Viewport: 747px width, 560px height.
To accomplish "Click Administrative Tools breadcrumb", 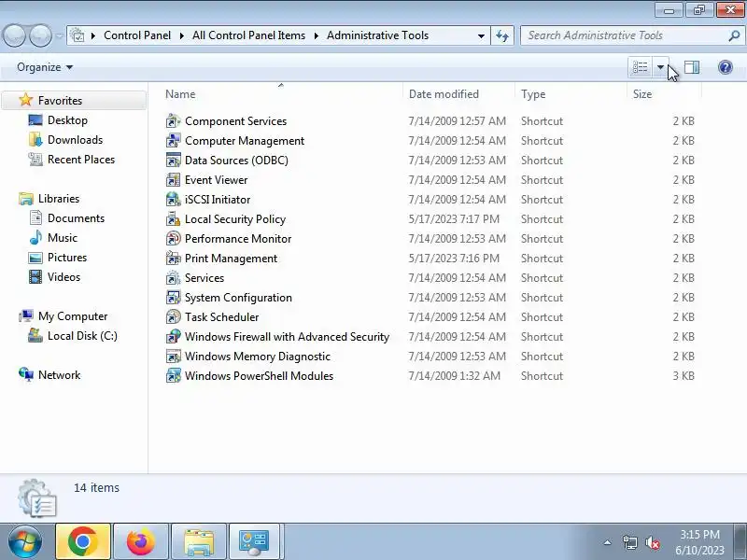I will [x=377, y=35].
